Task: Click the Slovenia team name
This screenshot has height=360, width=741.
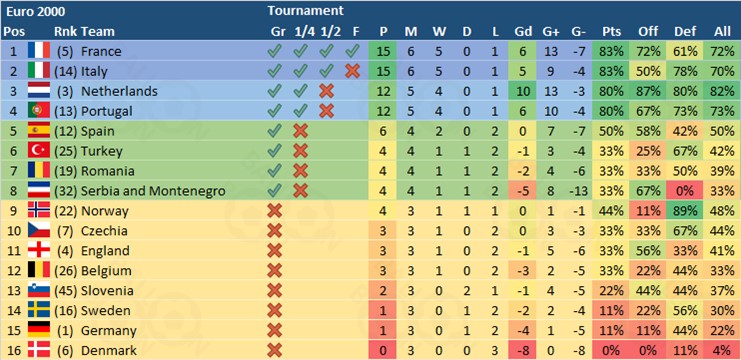Action: pos(107,291)
